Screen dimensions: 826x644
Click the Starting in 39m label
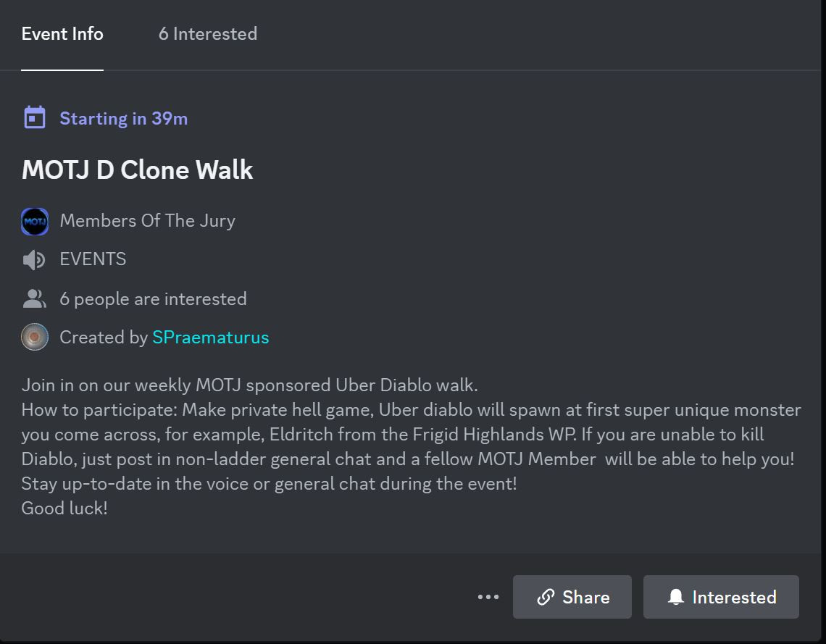[x=122, y=118]
